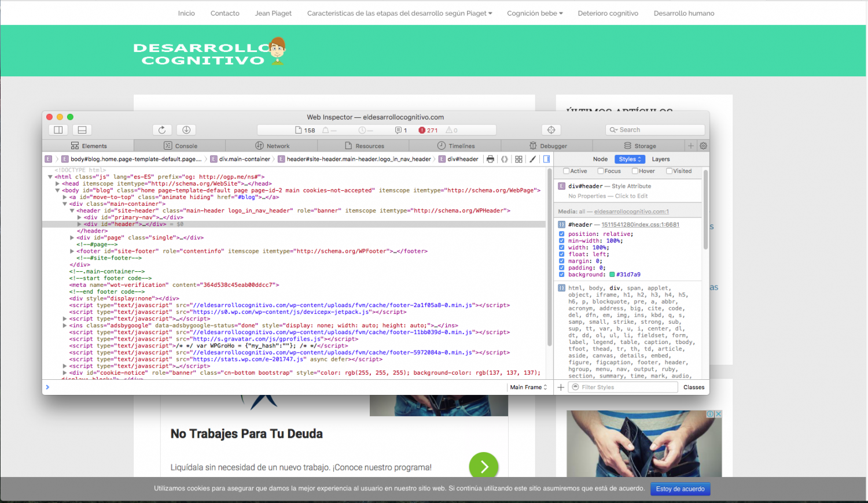This screenshot has width=868, height=503.
Task: Expand the div id="primary-nav" node
Action: click(79, 217)
